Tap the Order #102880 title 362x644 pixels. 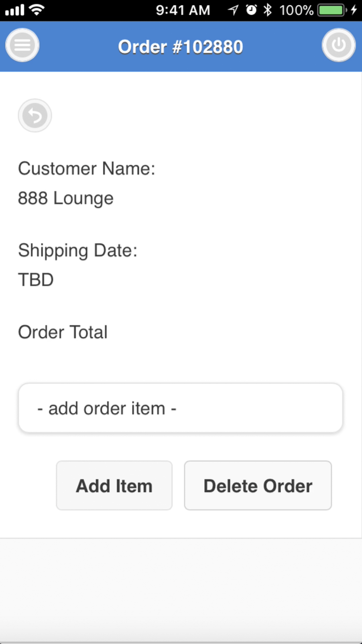(x=180, y=47)
